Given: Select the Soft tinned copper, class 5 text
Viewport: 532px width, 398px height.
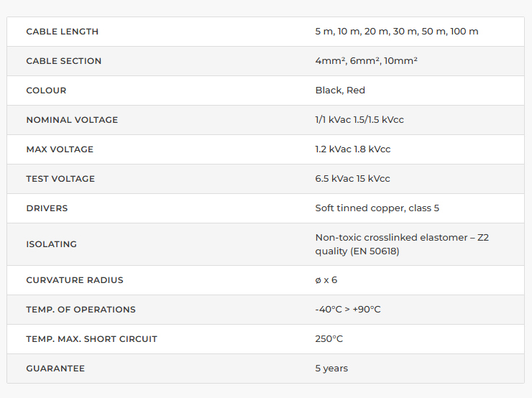Looking at the screenshot, I should click(377, 208).
